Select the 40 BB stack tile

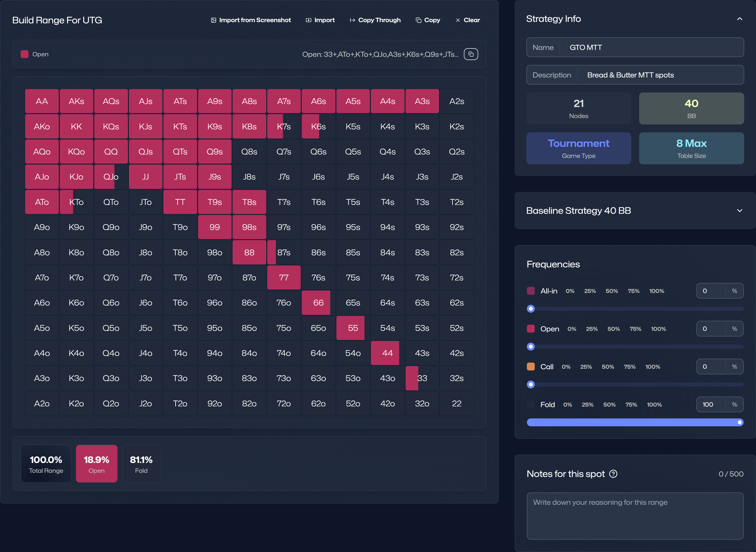(691, 108)
